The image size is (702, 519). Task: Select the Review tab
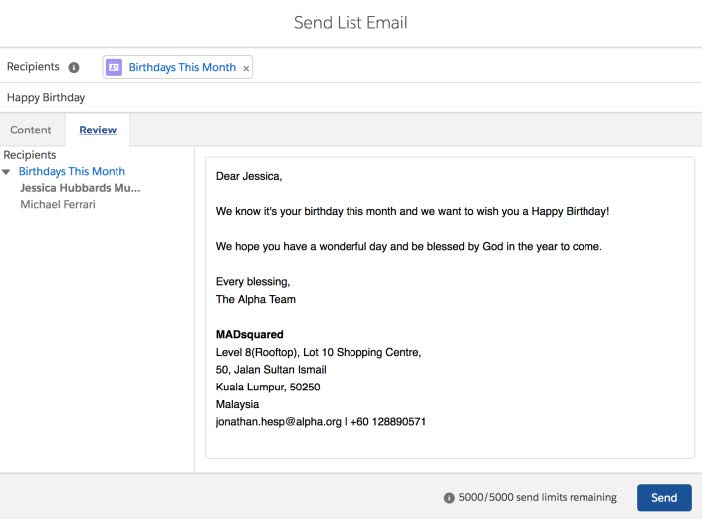[98, 130]
